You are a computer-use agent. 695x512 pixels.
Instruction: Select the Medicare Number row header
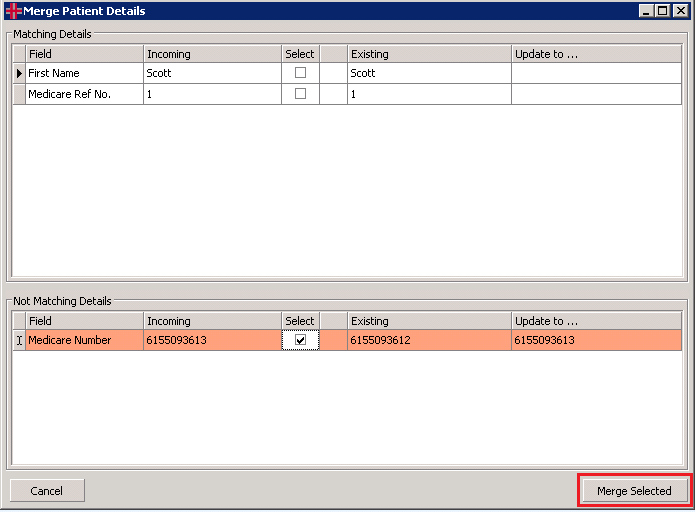19,340
